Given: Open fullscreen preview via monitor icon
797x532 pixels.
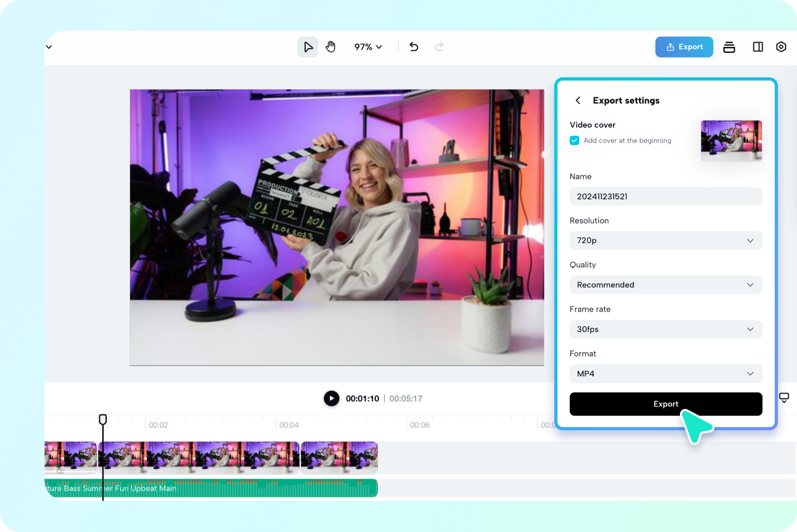Looking at the screenshot, I should [x=784, y=397].
